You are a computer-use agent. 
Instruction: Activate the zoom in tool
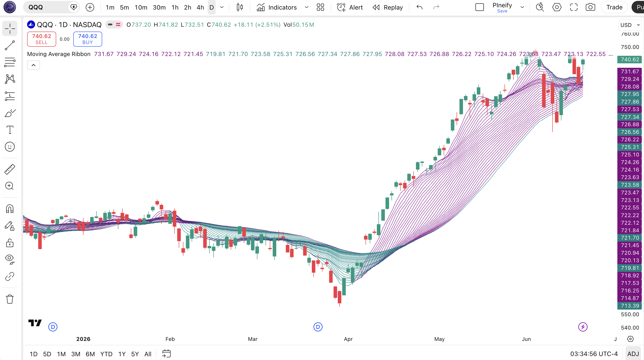10,186
